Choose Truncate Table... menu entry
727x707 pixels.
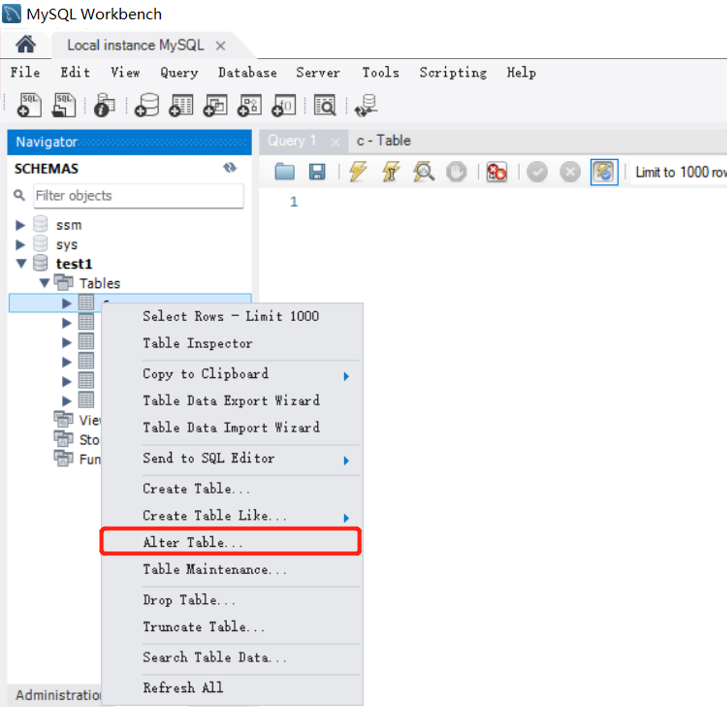click(x=232, y=627)
